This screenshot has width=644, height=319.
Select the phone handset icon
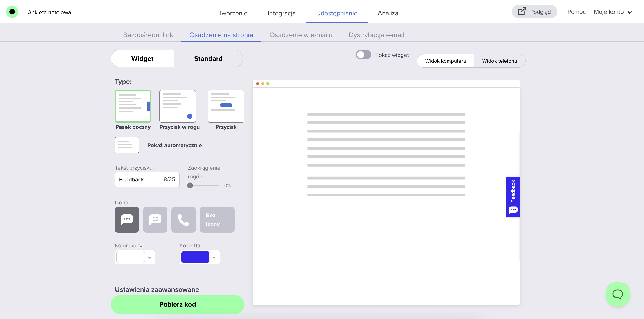183,220
